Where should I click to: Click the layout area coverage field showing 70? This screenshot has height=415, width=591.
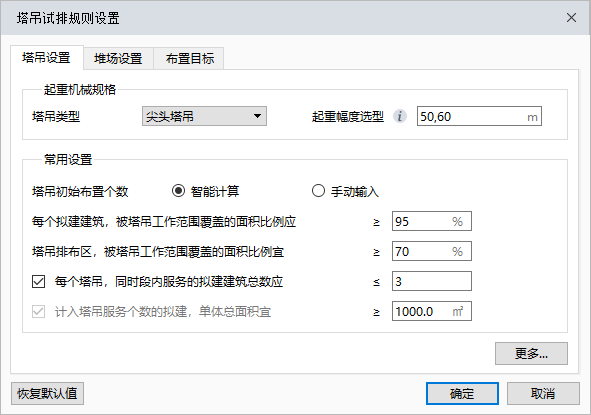pos(432,251)
